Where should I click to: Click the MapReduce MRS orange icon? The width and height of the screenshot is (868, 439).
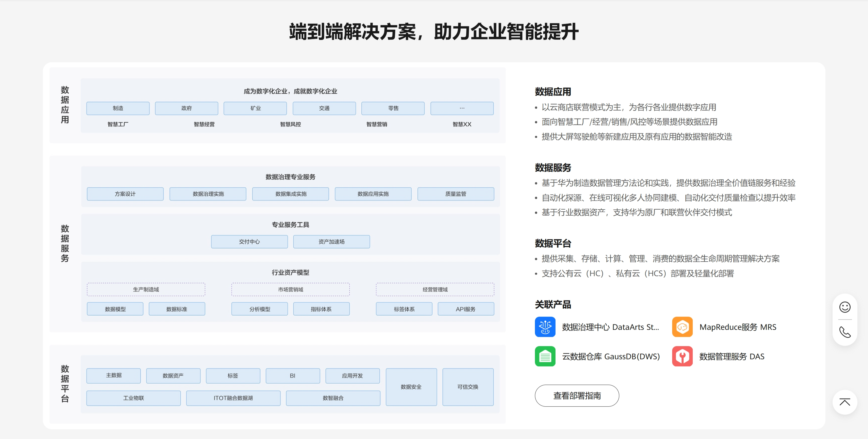pyautogui.click(x=682, y=326)
